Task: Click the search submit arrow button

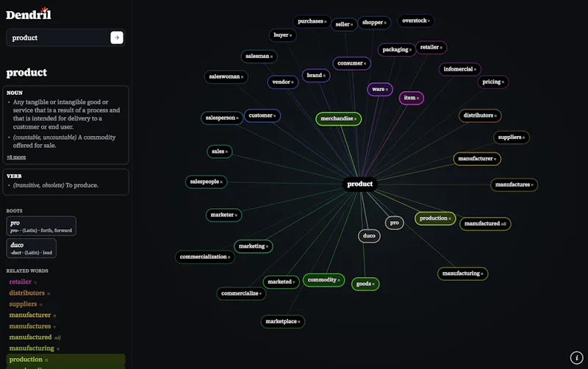Action: pos(117,37)
